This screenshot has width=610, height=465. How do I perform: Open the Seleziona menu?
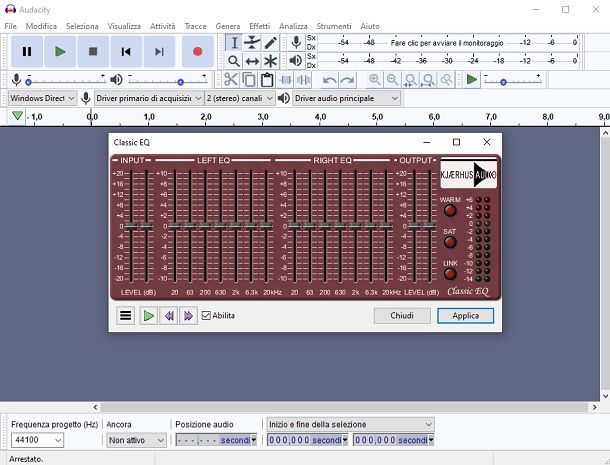click(x=82, y=26)
